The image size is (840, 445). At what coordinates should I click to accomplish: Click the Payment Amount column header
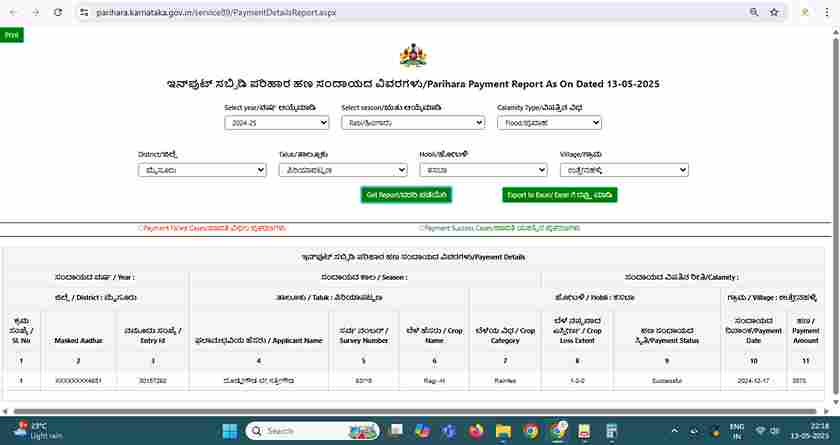pos(806,330)
